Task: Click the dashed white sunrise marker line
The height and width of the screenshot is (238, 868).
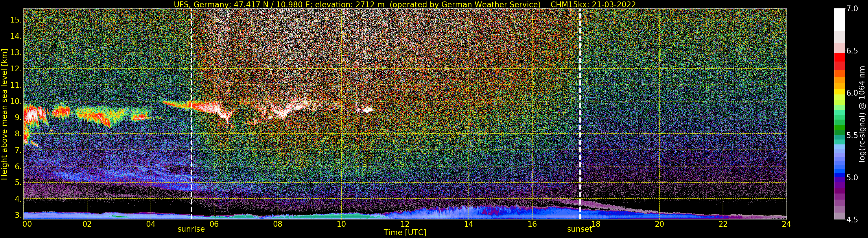Action: coord(191,114)
